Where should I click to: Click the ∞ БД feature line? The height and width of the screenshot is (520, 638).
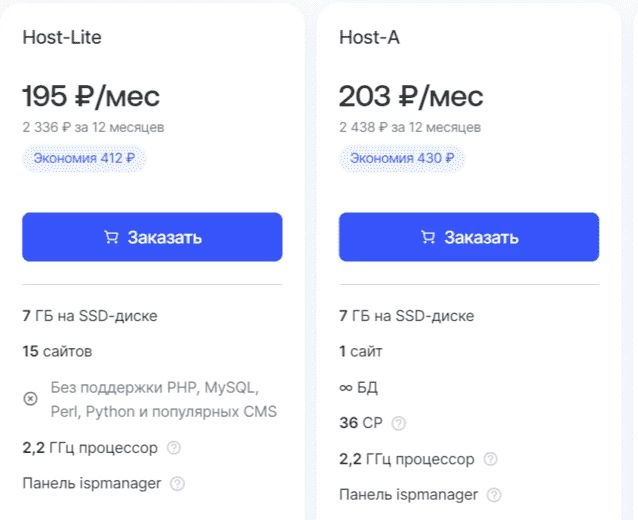358,387
